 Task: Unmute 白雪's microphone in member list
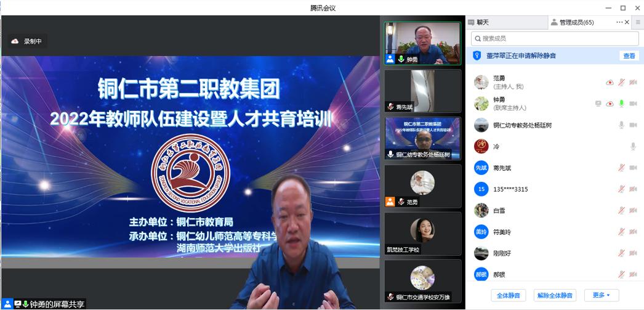click(621, 211)
